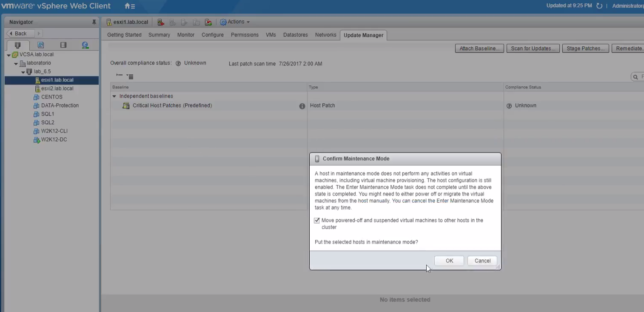Click the expand all baselines icon
This screenshot has height=312, width=644.
pos(130,77)
